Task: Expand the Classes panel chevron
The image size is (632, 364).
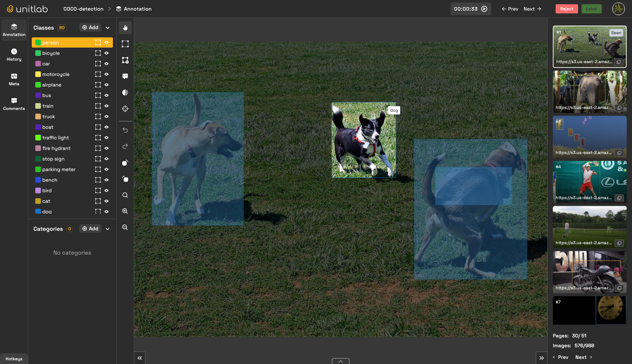Action: click(x=107, y=28)
